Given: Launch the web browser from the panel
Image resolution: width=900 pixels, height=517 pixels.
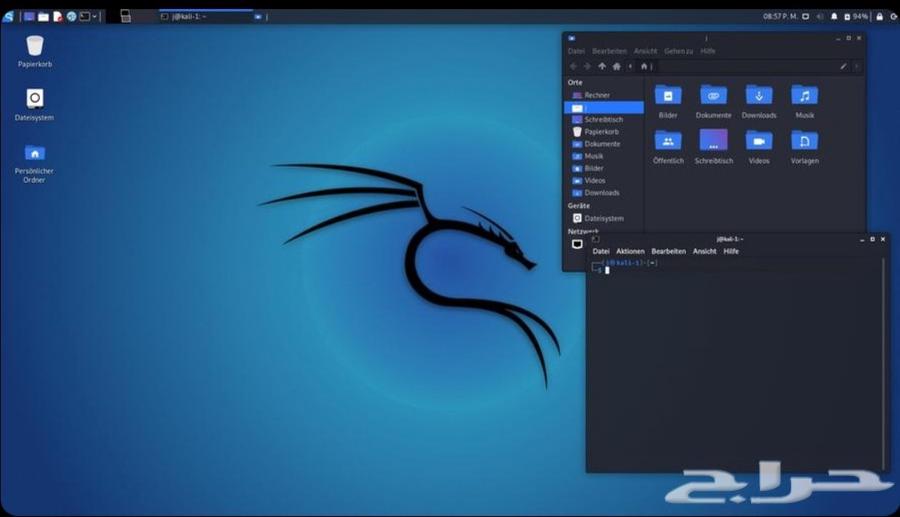Looking at the screenshot, I should [71, 17].
